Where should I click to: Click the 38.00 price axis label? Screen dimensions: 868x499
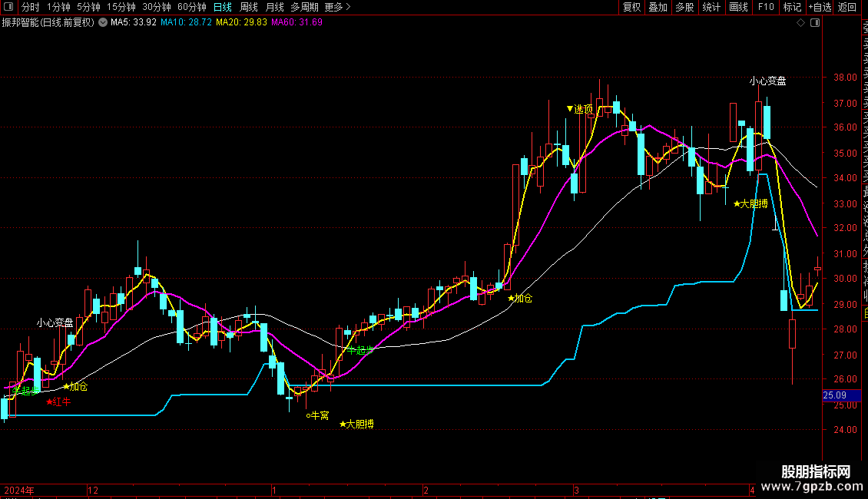point(845,78)
